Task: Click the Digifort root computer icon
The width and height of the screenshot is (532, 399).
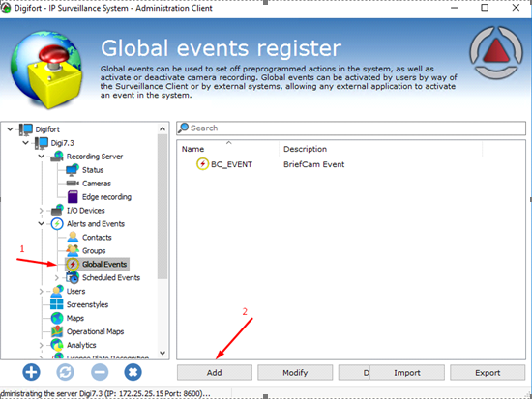Action: pos(26,129)
